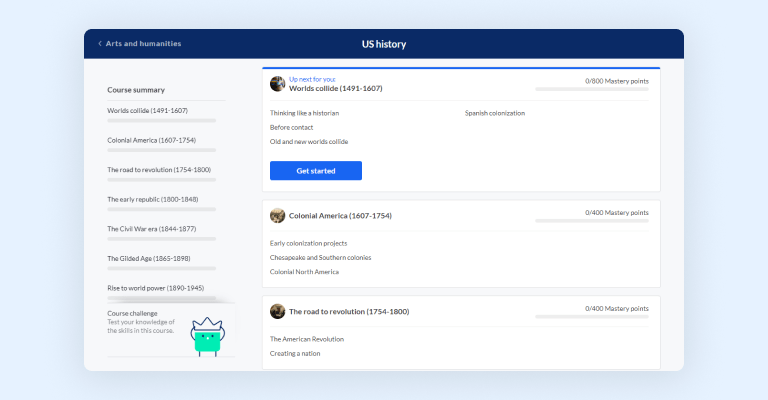Open Old and new worlds collide lesson
This screenshot has width=768, height=400.
[309, 141]
